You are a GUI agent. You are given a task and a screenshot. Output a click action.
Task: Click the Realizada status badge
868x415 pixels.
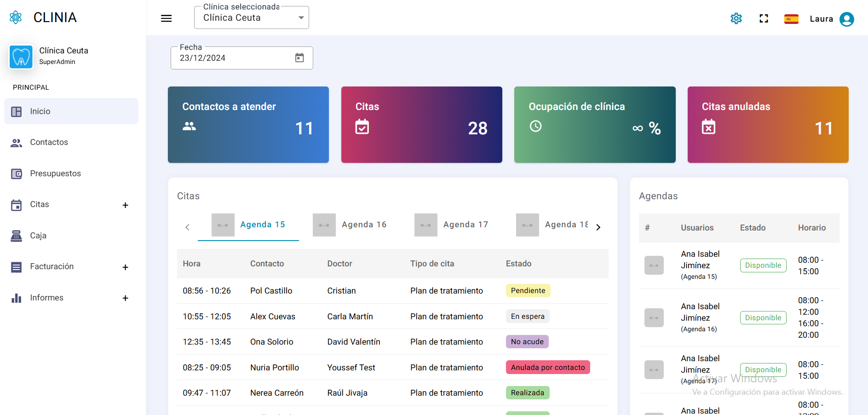[x=528, y=393]
